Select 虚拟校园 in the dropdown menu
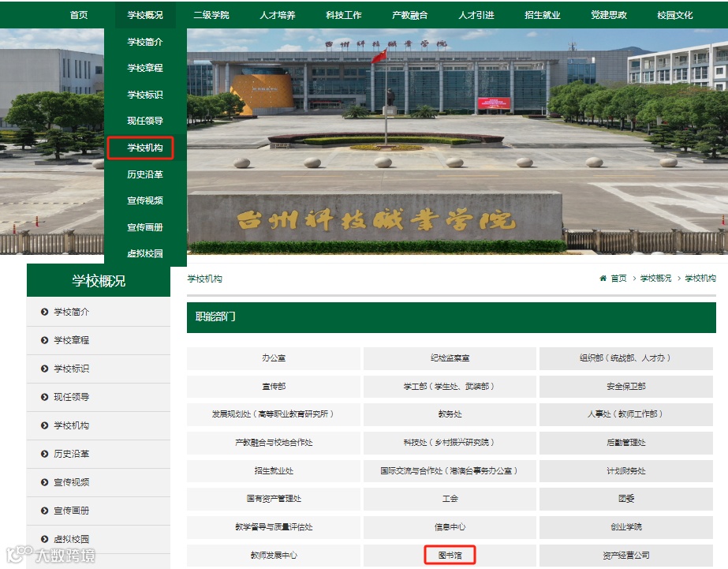 click(145, 253)
